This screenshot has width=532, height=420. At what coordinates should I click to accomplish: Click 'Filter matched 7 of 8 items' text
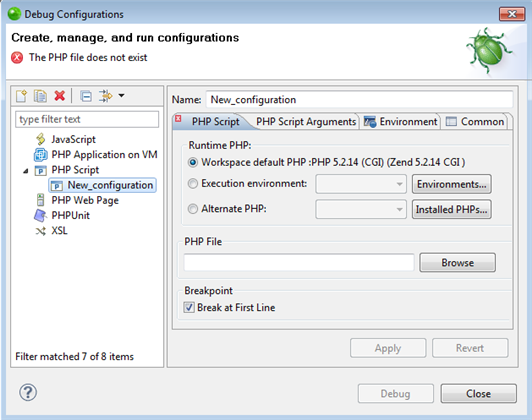(x=74, y=357)
